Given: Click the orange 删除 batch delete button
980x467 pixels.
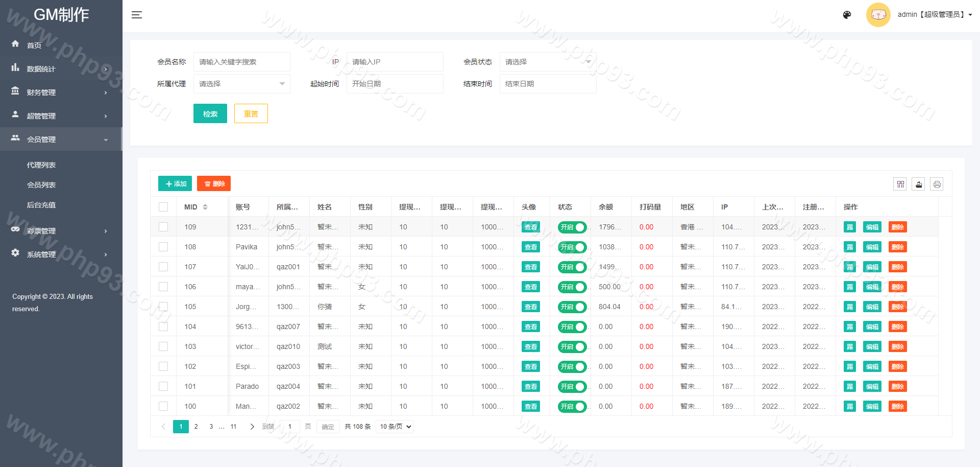Looking at the screenshot, I should coord(214,184).
